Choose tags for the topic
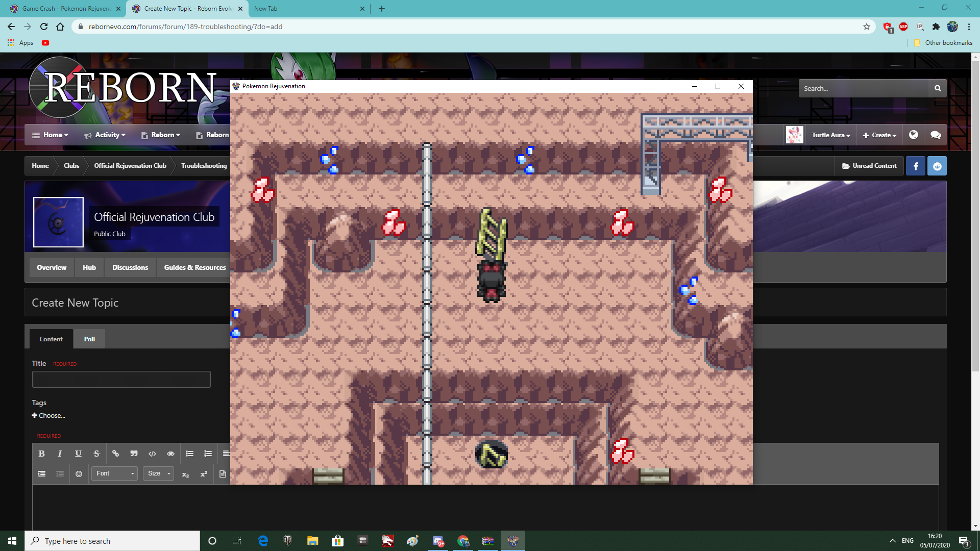The height and width of the screenshot is (551, 980). [48, 415]
